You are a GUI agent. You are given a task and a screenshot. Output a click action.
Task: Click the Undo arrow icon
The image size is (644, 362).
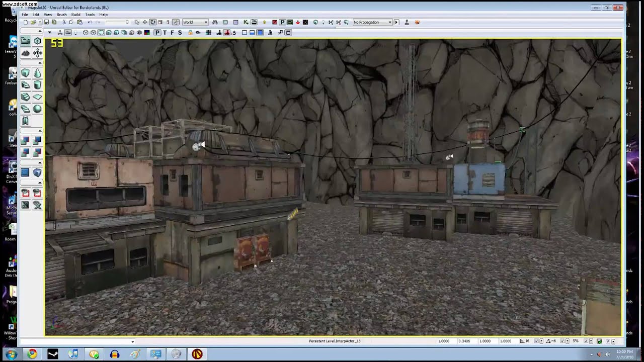pos(90,22)
